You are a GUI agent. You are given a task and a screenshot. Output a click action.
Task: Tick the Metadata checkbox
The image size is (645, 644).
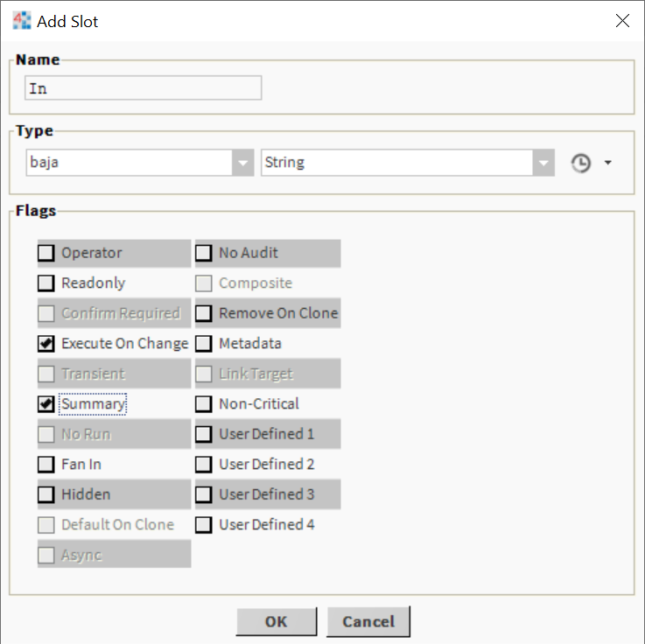click(x=203, y=344)
